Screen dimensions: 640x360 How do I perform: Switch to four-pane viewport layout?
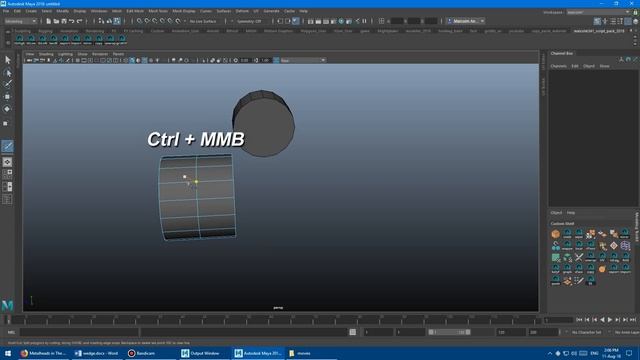(7, 174)
